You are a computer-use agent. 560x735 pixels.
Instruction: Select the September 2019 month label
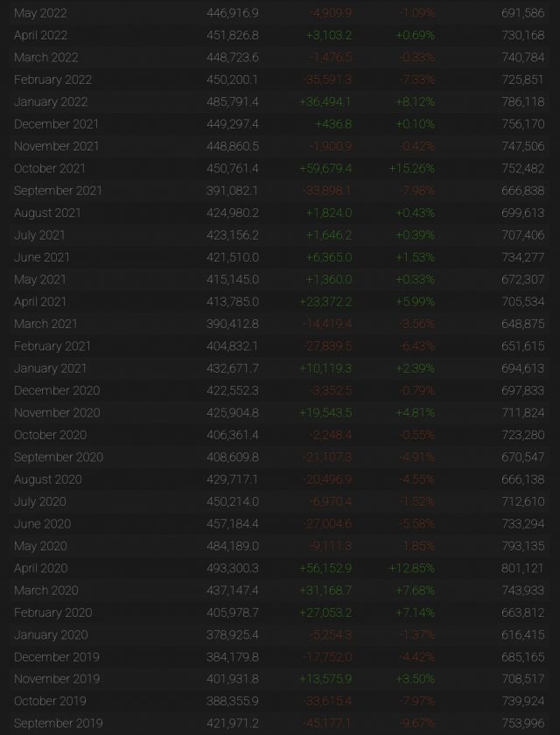click(58, 723)
